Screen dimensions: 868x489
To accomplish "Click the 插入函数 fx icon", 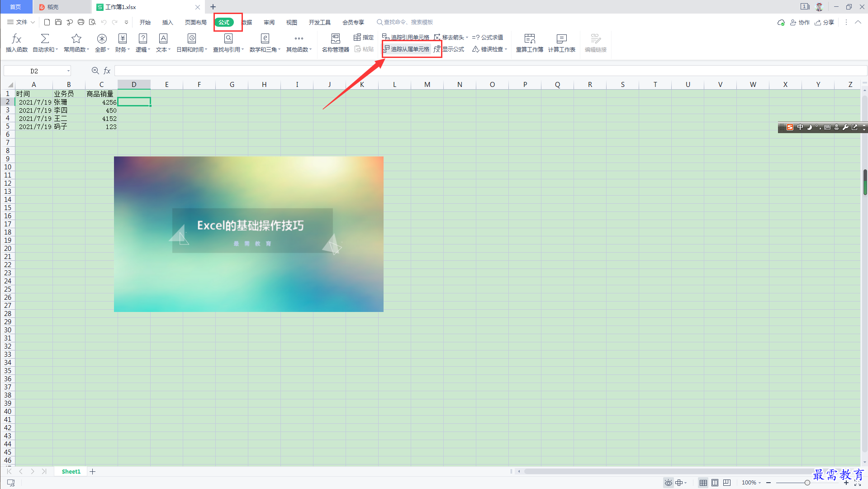I will pos(16,39).
